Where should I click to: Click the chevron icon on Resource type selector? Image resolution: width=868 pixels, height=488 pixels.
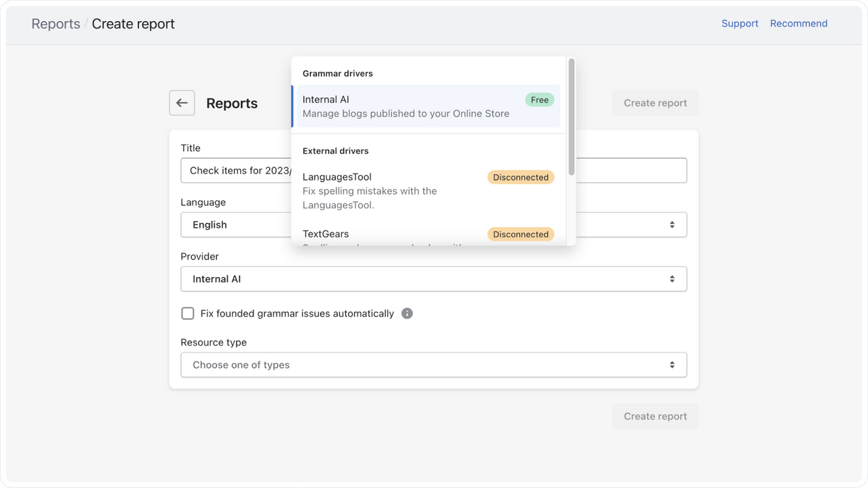[672, 365]
